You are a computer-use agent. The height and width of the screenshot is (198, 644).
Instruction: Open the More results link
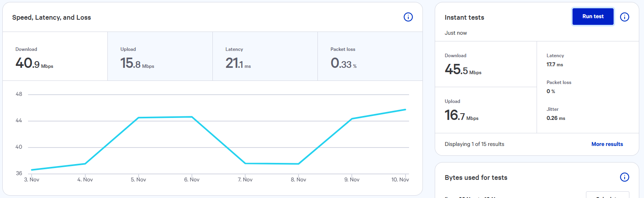[x=607, y=144]
